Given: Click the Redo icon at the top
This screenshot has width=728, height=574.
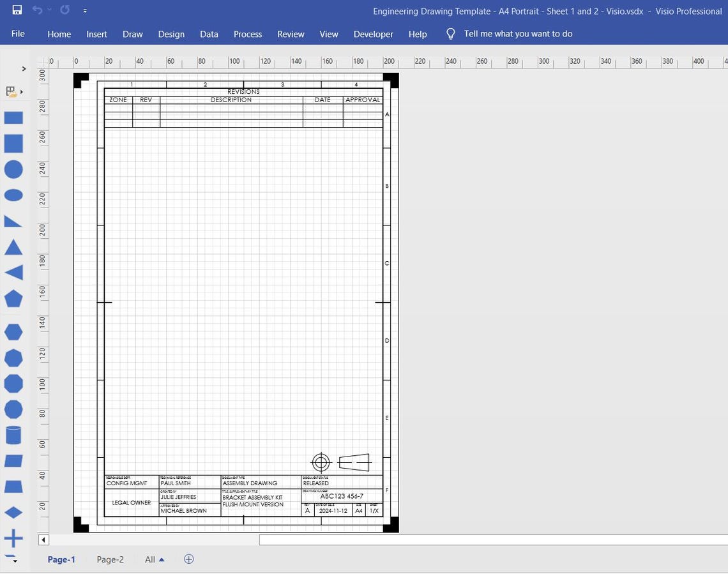Looking at the screenshot, I should 63,10.
